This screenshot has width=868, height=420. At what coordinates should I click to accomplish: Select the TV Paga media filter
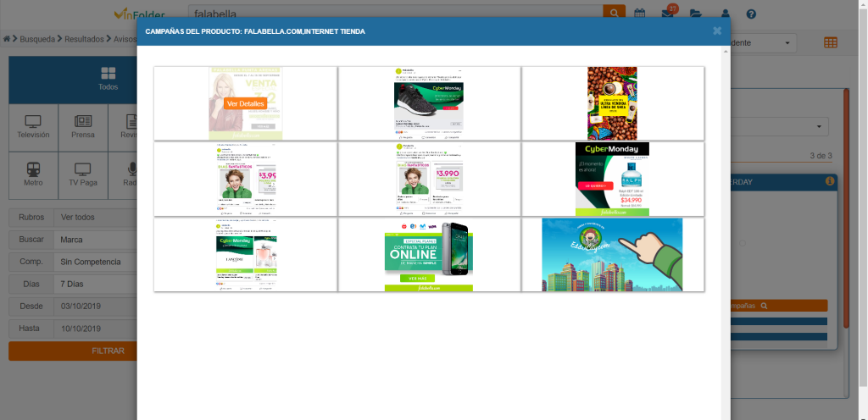pyautogui.click(x=83, y=175)
